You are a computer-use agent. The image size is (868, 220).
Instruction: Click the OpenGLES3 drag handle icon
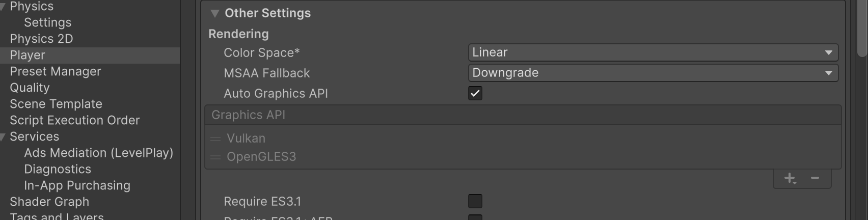(x=215, y=157)
